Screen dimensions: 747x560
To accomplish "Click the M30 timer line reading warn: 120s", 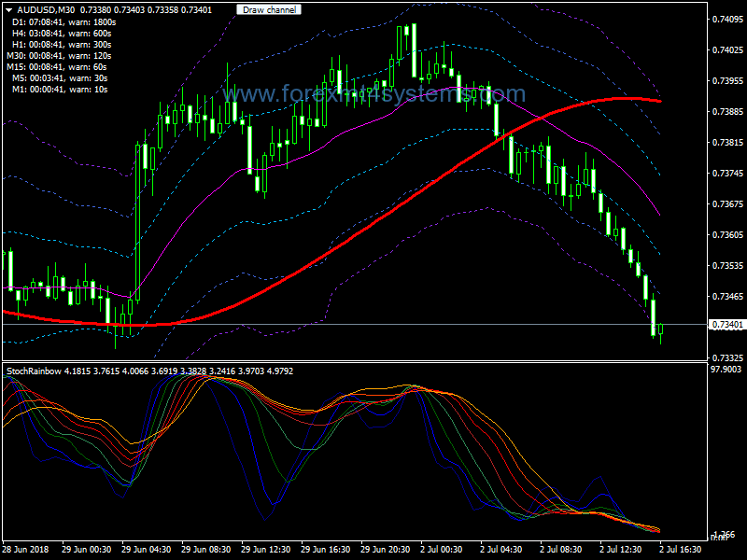I will pos(60,55).
